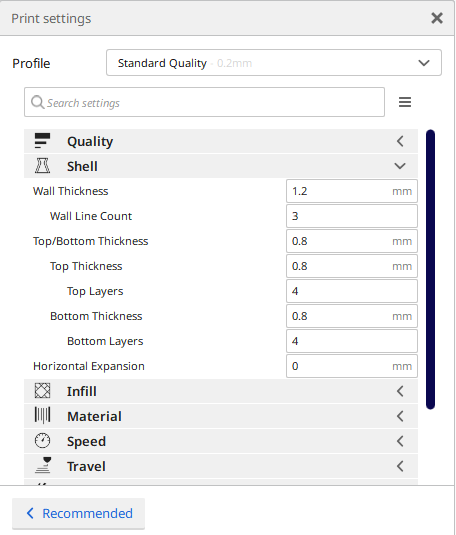The height and width of the screenshot is (535, 456).
Task: Expand the Travel section chevron
Action: 400,466
